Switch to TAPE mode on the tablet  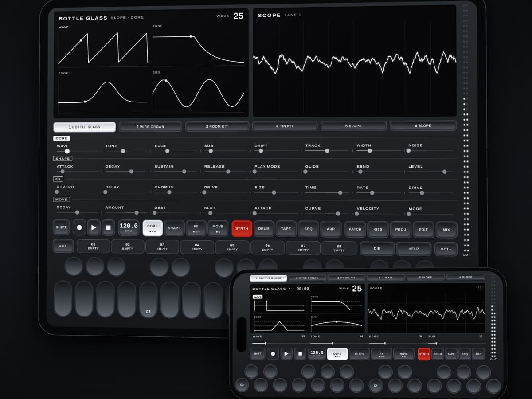coord(286,229)
